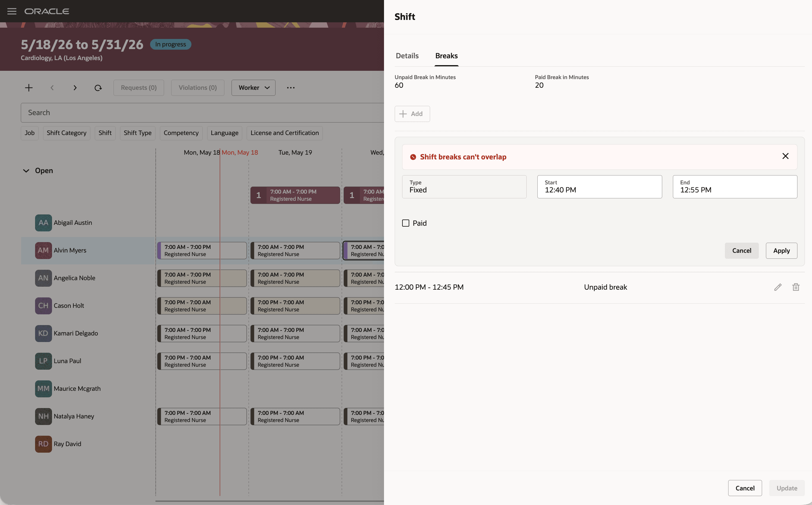Open Alvin Myers' Tuesday shift

click(295, 250)
